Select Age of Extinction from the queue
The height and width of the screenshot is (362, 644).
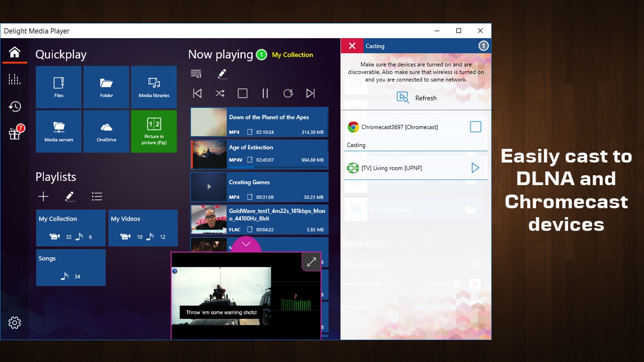point(259,154)
